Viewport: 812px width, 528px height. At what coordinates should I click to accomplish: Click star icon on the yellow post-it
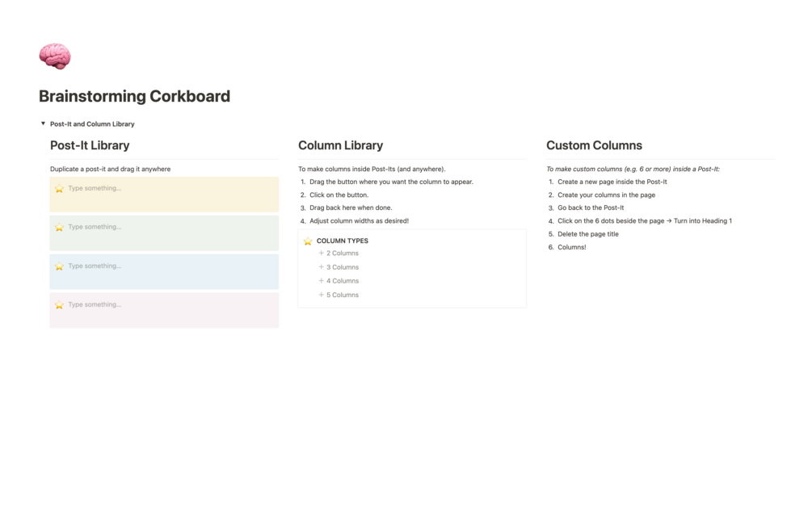pos(60,188)
